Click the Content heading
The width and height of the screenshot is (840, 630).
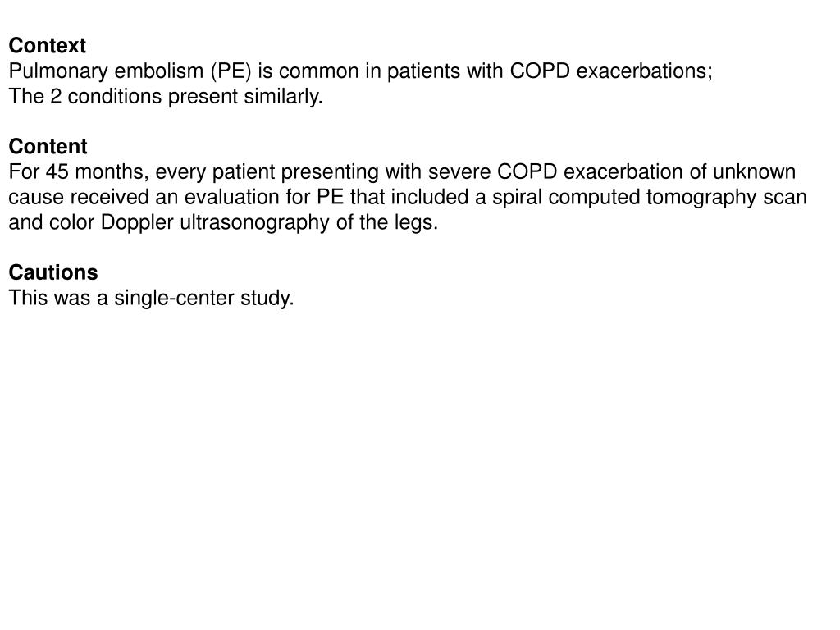[x=48, y=146]
